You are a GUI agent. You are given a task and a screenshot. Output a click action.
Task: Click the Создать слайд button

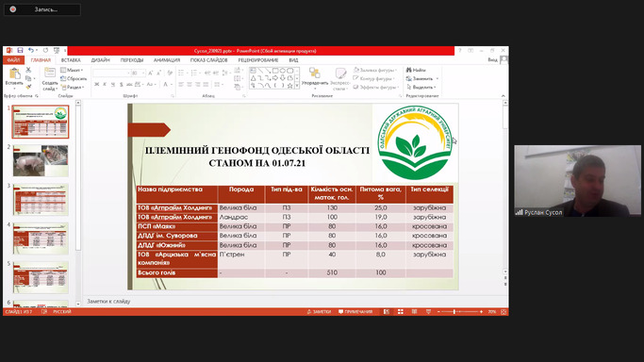[50, 79]
